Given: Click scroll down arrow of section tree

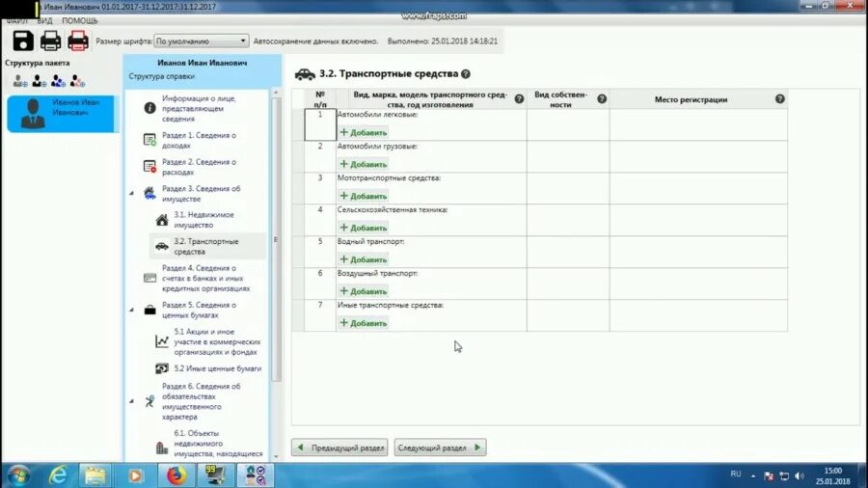Looking at the screenshot, I should click(276, 456).
